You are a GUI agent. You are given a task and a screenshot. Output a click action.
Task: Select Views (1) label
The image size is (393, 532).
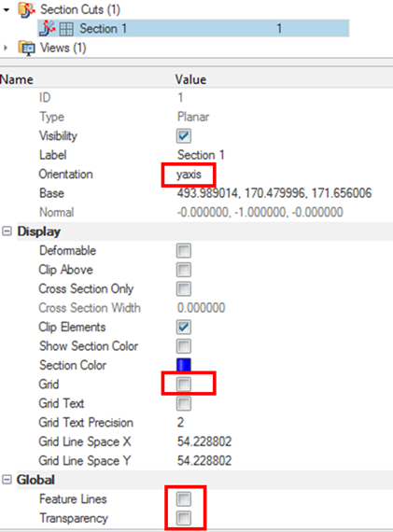point(63,48)
